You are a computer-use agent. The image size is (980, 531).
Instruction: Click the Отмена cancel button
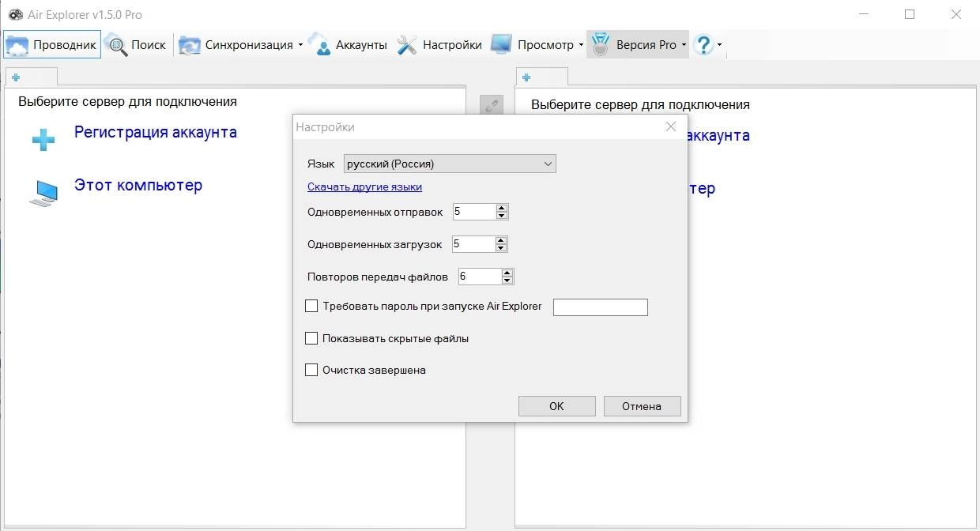point(642,406)
